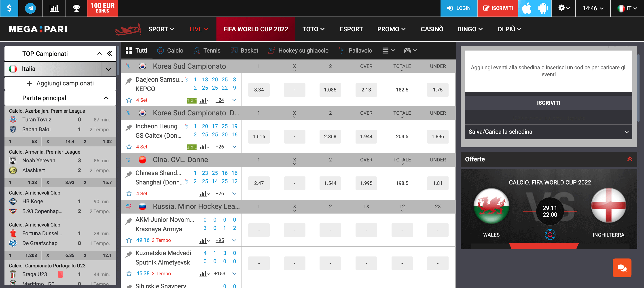The image size is (644, 288).
Task: Favorite the Chinese Shandong match star
Action: (129, 193)
